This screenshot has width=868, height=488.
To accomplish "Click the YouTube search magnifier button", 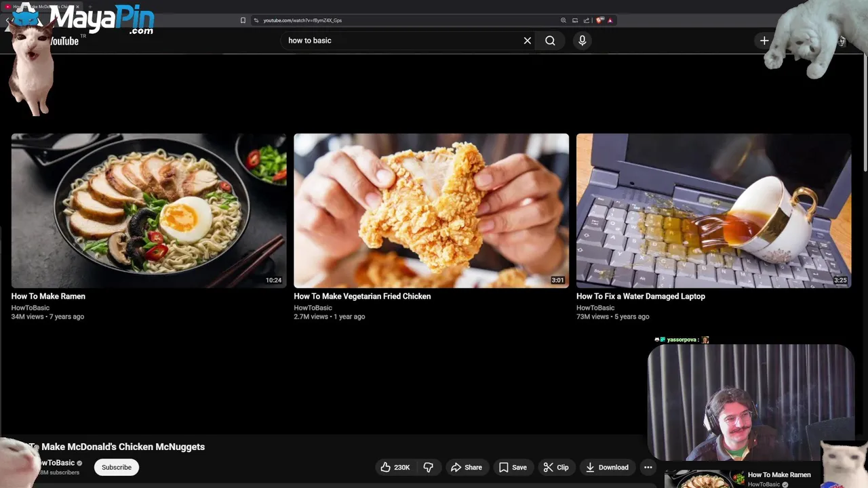I will pyautogui.click(x=550, y=41).
